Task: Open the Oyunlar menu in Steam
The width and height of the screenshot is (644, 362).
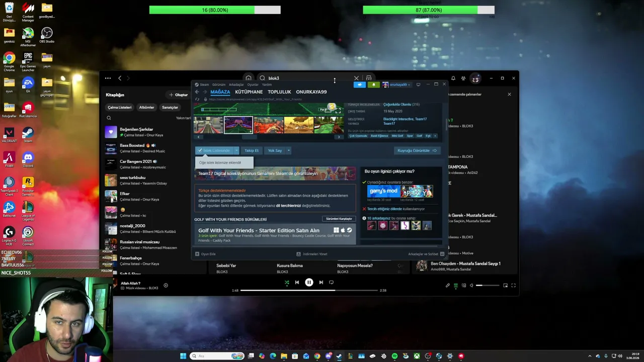Action: tap(253, 84)
